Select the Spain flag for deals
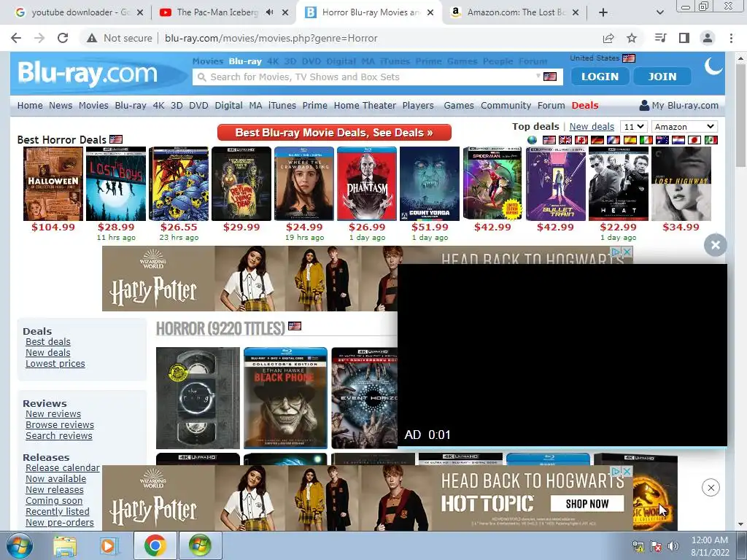 tap(630, 140)
